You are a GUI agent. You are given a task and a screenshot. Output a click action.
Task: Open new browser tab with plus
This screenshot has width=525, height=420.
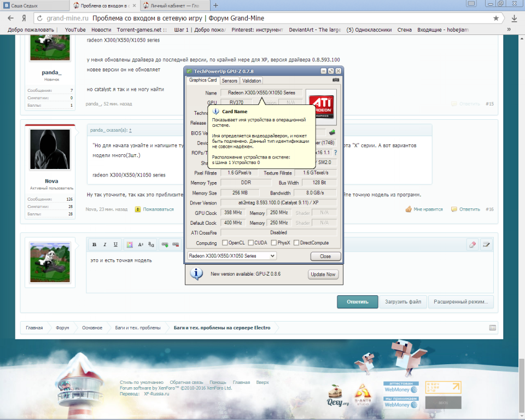(215, 5)
